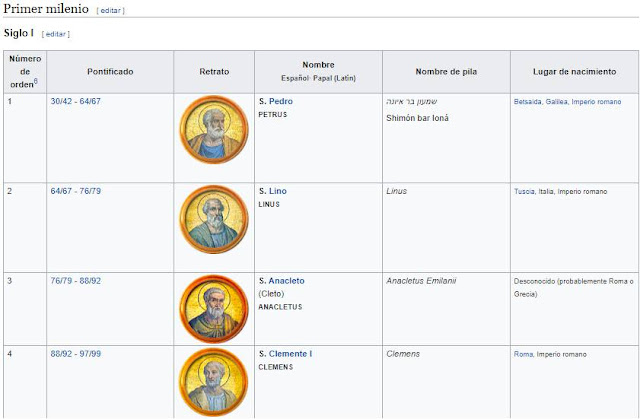
Task: Click the Nombre column header
Action: (x=318, y=72)
